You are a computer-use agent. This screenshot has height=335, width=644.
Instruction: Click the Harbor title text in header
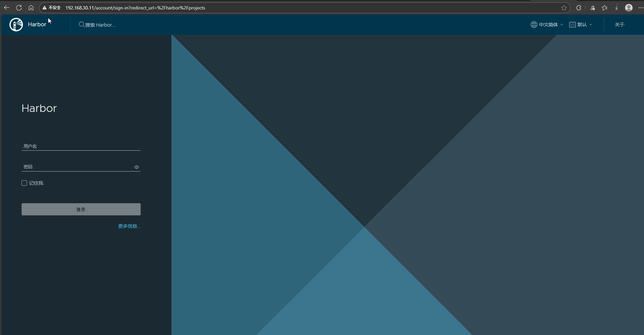coord(37,24)
